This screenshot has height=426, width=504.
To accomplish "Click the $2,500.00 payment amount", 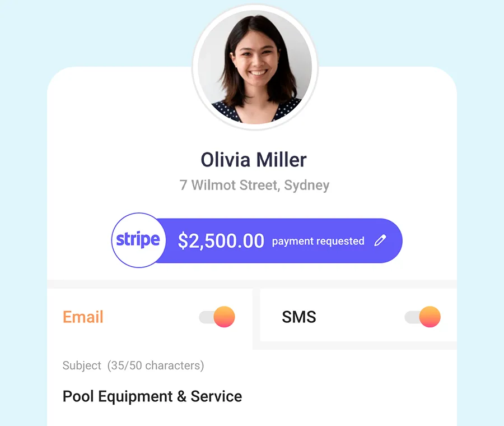I will point(221,241).
